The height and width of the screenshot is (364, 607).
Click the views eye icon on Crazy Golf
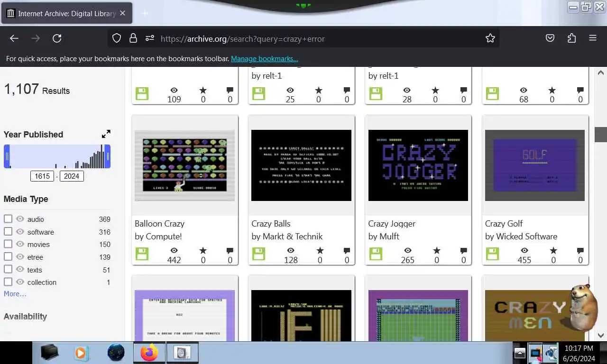(524, 250)
